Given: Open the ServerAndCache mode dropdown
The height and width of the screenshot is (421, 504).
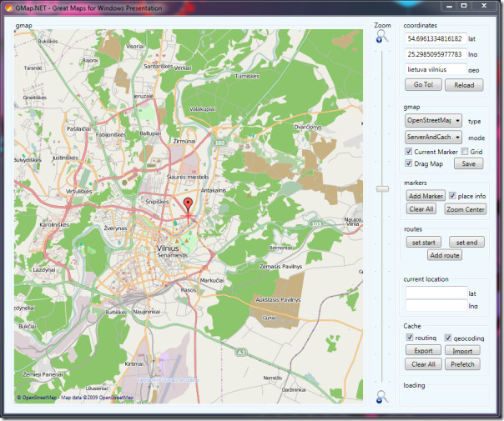Looking at the screenshot, I should (x=433, y=137).
